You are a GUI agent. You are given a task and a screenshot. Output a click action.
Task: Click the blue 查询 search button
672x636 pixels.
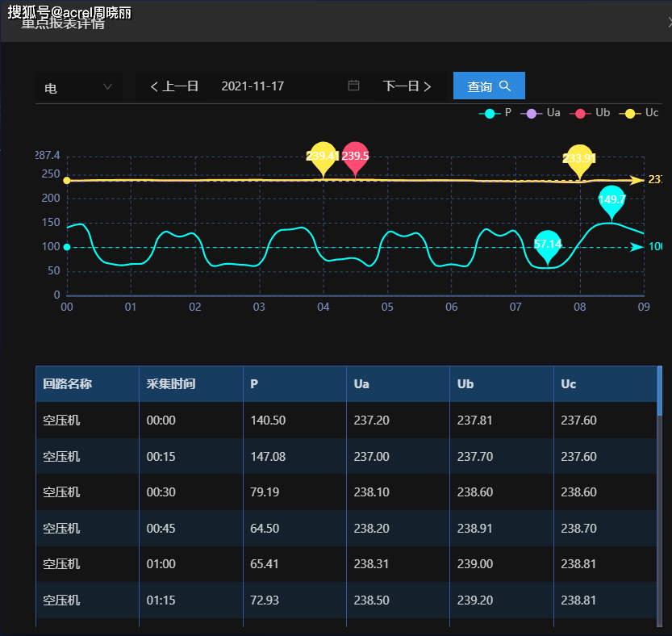click(489, 86)
